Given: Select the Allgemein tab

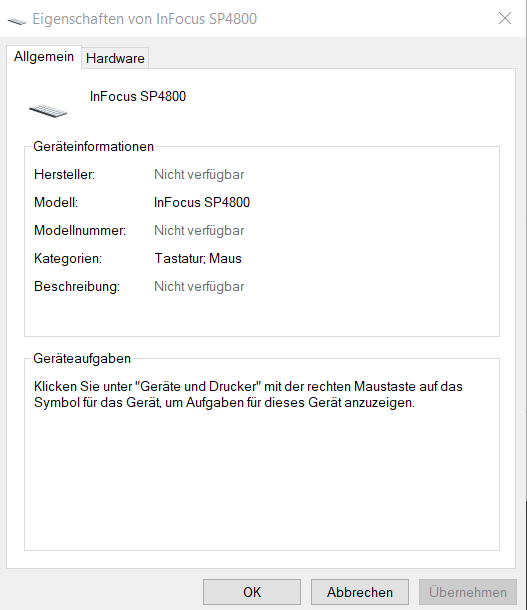Looking at the screenshot, I should click(x=44, y=57).
